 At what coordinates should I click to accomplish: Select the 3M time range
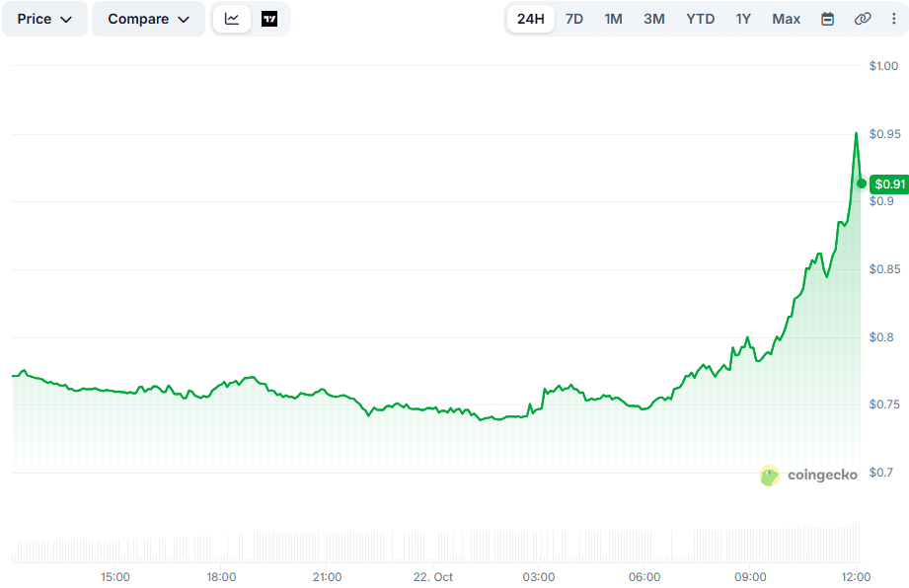click(654, 19)
